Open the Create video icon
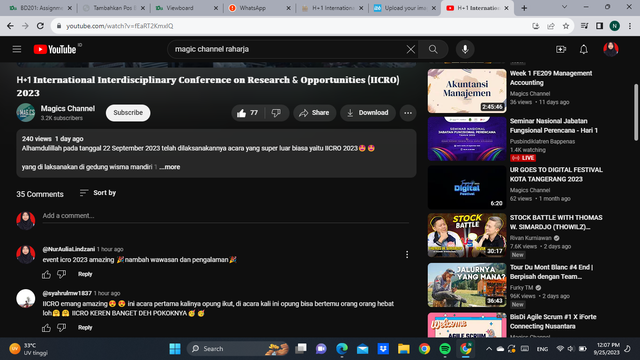Screen dimensions: 640x360 click(x=561, y=49)
